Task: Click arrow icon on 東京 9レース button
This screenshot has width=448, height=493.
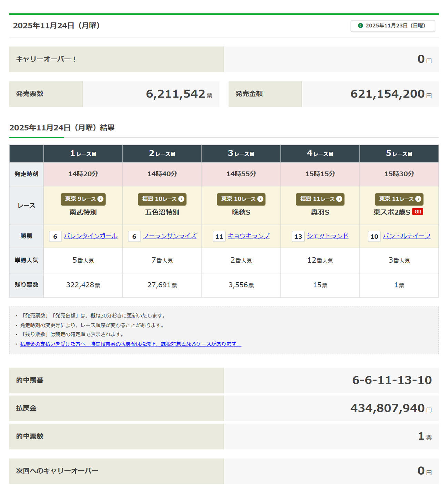Action: click(x=100, y=199)
